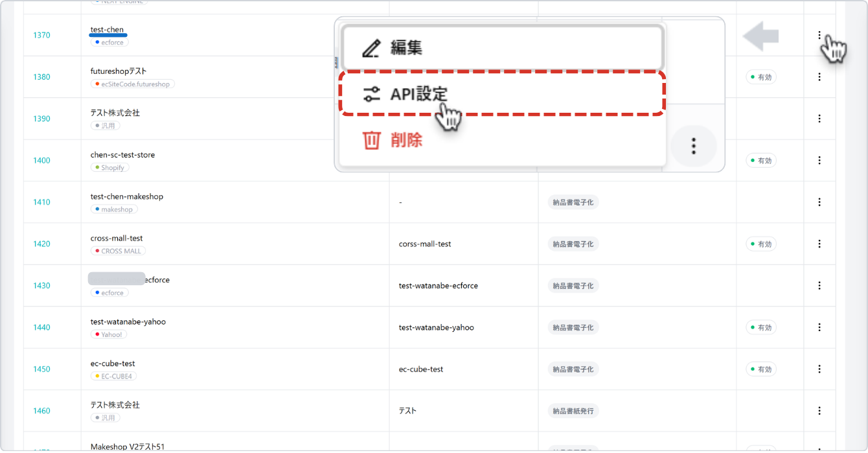
Task: Click the 納品書紙発行 badge in row 1460
Action: pos(573,411)
